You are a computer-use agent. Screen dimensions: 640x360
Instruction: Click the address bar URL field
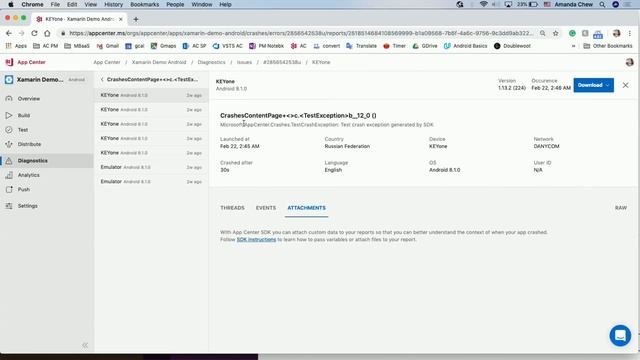pos(301,33)
